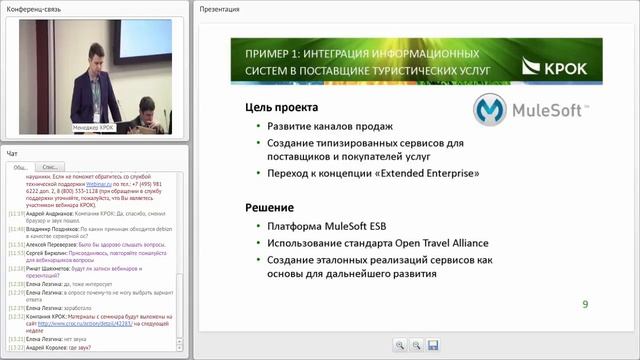Click the MuleSoft logo on the slide
The image size is (640, 360).
[531, 110]
